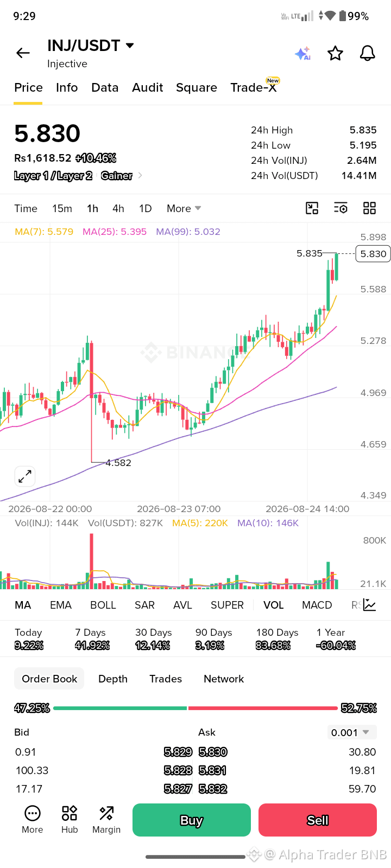Switch to Data tab
Screen dimensions: 391x868
105,87
